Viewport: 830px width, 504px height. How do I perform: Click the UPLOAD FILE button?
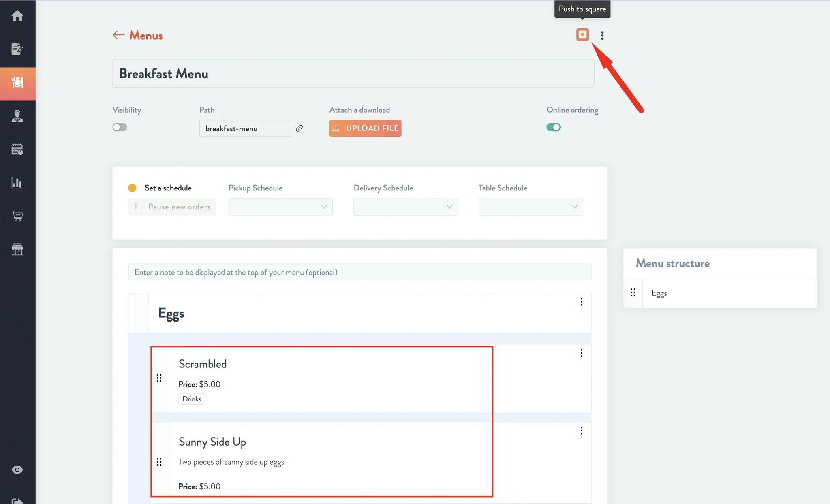coord(365,128)
